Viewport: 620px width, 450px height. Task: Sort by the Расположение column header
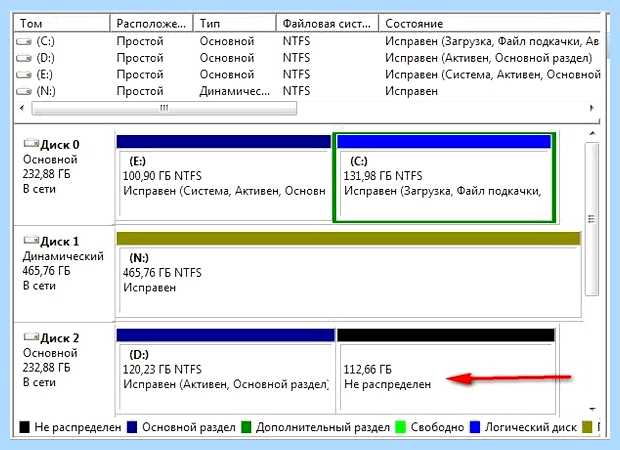pos(151,23)
